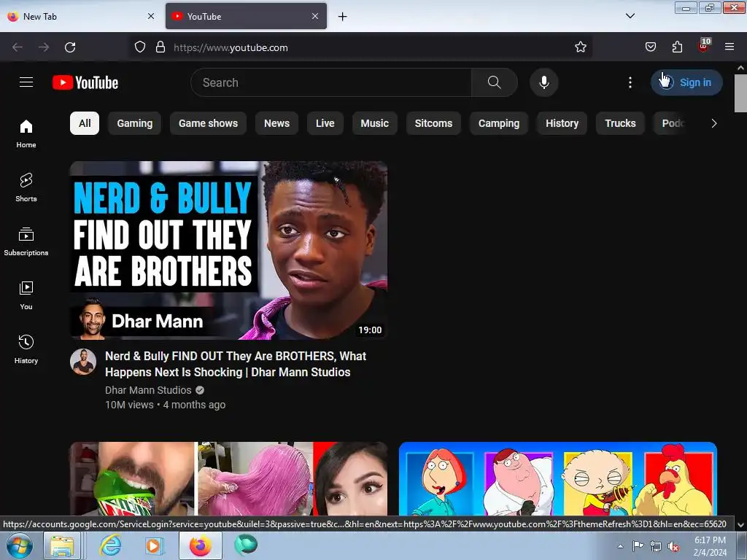Screen dimensions: 747x560
Task: Select the All filter chip
Action: [x=85, y=123]
